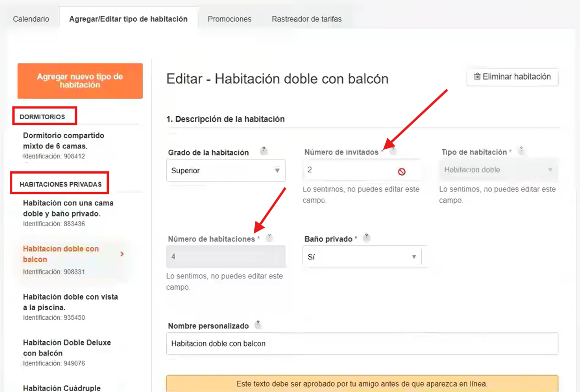Select Dormitorio compartido mixto de 6 camas
Screen dimensions: 580x392
coord(63,140)
